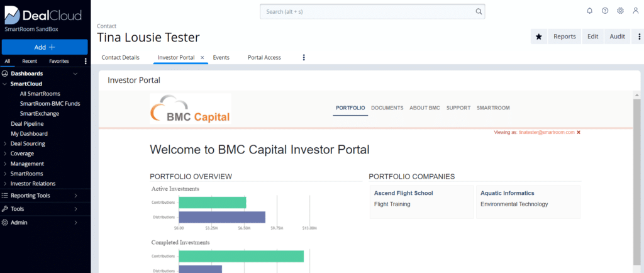Click the Admin gear icon in sidebar

click(5, 223)
